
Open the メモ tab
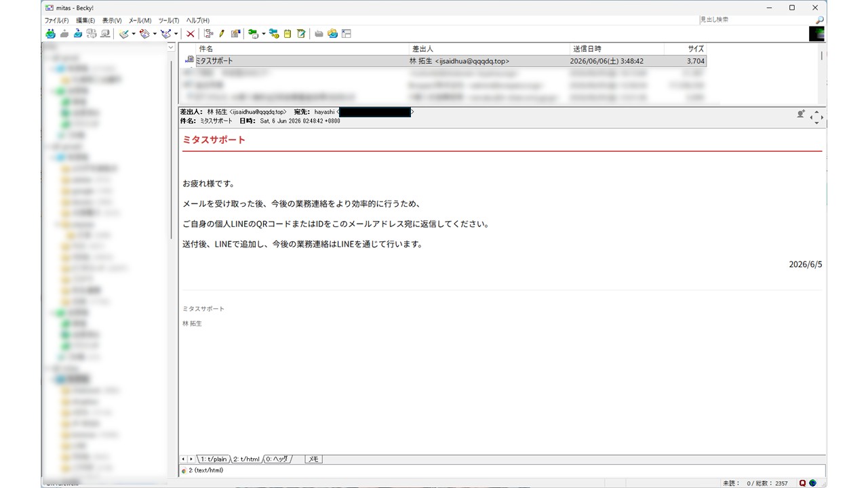pos(313,459)
